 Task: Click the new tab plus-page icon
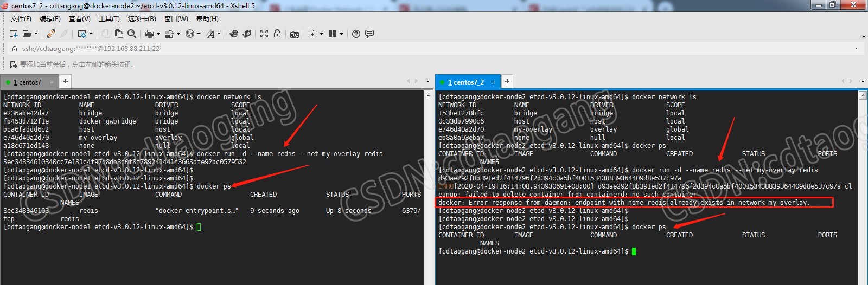point(312,34)
